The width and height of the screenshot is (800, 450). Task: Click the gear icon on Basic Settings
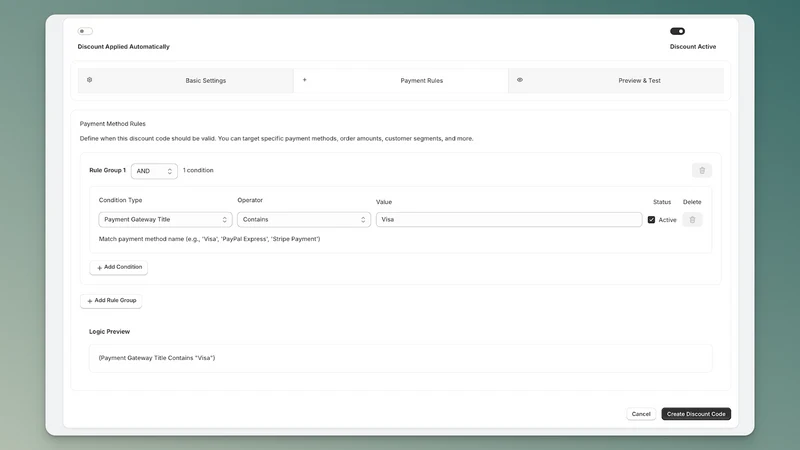point(89,80)
